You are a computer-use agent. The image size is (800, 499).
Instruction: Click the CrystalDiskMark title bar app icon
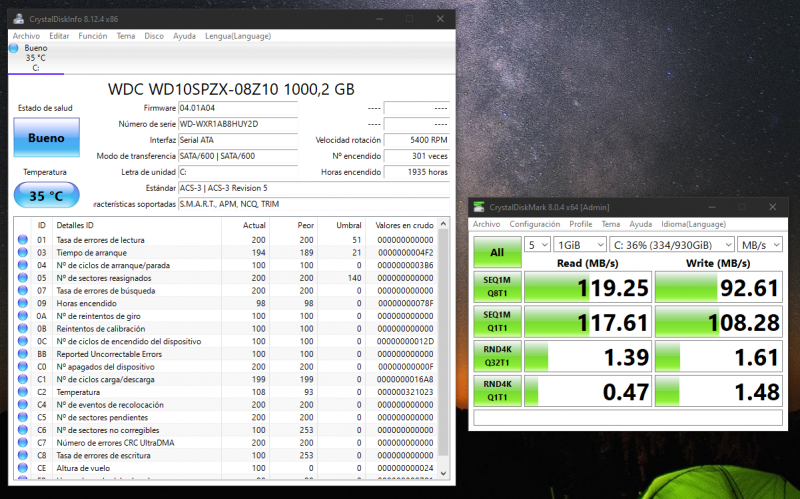tap(479, 207)
